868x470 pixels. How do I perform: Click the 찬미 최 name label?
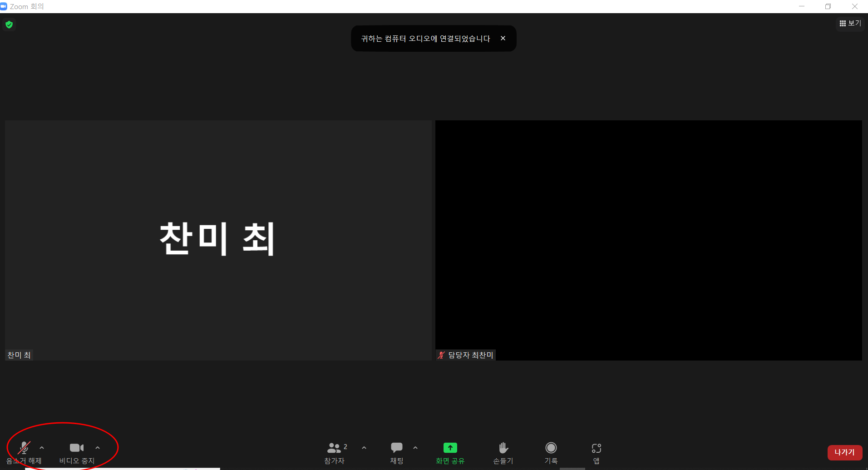pyautogui.click(x=19, y=355)
